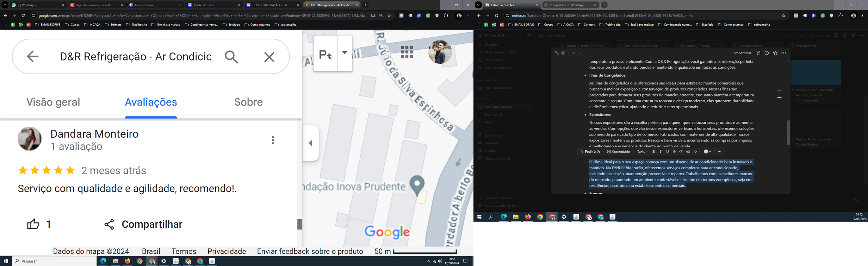Switch Notion peek view mode icon

(563, 53)
